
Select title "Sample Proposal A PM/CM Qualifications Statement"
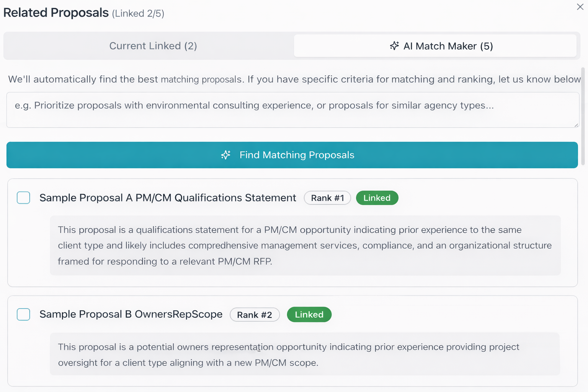[168, 198]
